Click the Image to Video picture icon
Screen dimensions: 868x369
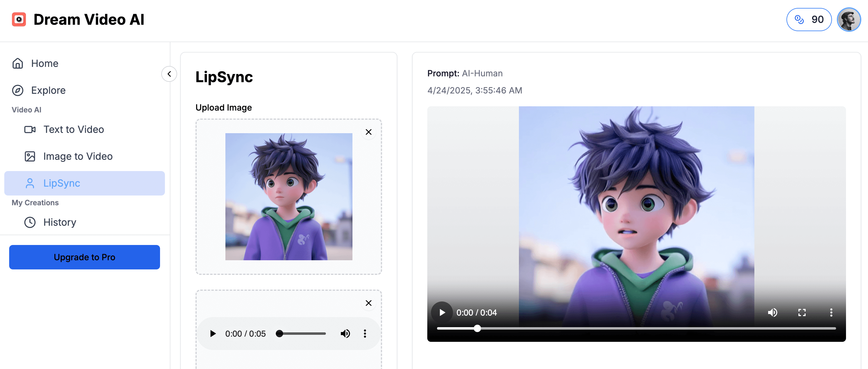point(30,156)
